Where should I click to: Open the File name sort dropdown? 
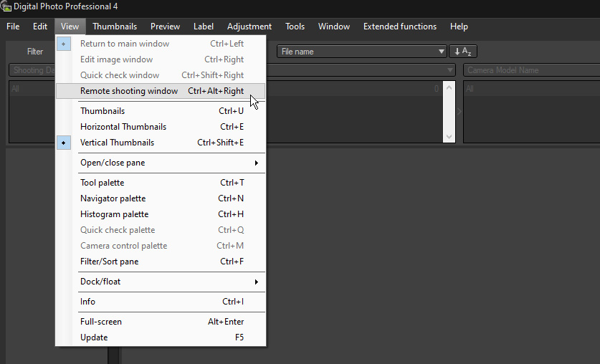pos(361,52)
